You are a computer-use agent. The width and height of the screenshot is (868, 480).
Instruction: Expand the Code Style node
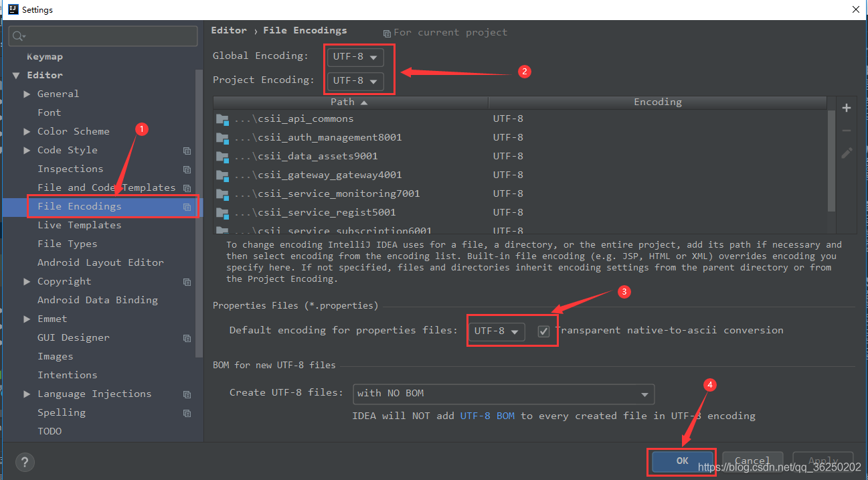pos(27,151)
